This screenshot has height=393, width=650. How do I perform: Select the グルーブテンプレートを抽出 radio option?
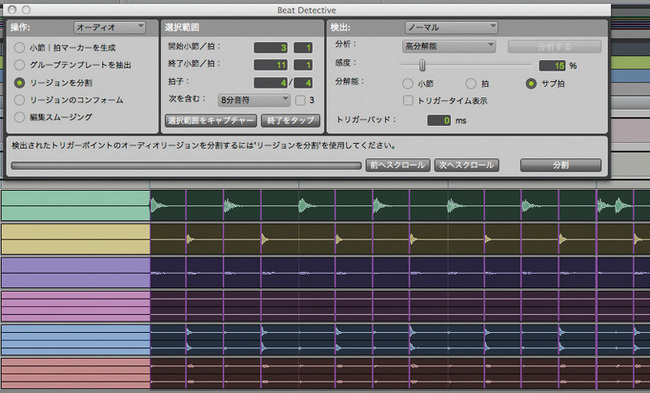click(19, 65)
